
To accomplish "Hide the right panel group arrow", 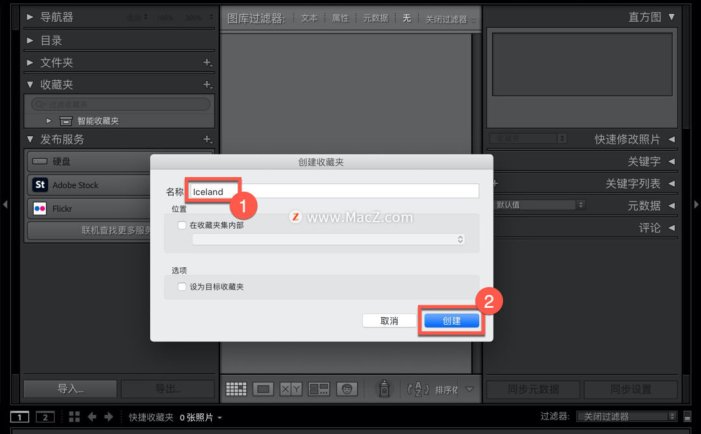I will pos(696,204).
